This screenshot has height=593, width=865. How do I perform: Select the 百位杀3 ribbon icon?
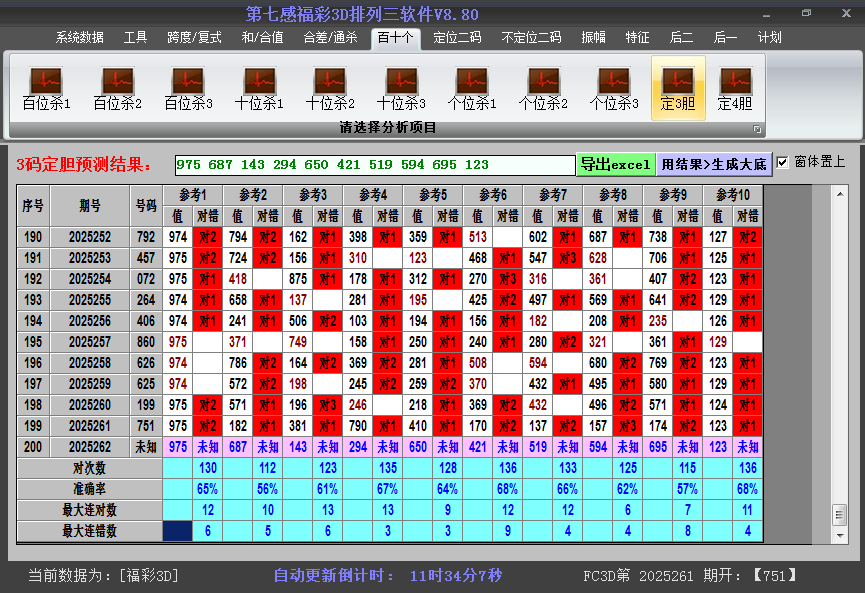point(188,88)
